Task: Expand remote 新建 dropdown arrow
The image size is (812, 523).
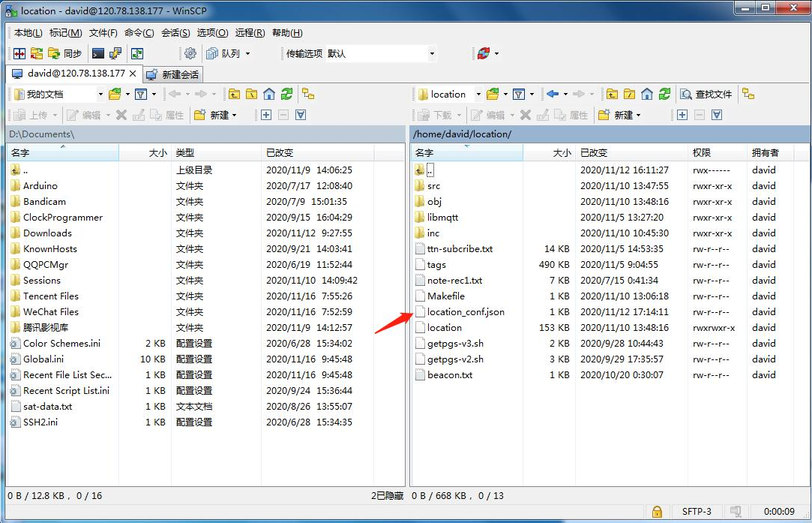Action: point(639,115)
